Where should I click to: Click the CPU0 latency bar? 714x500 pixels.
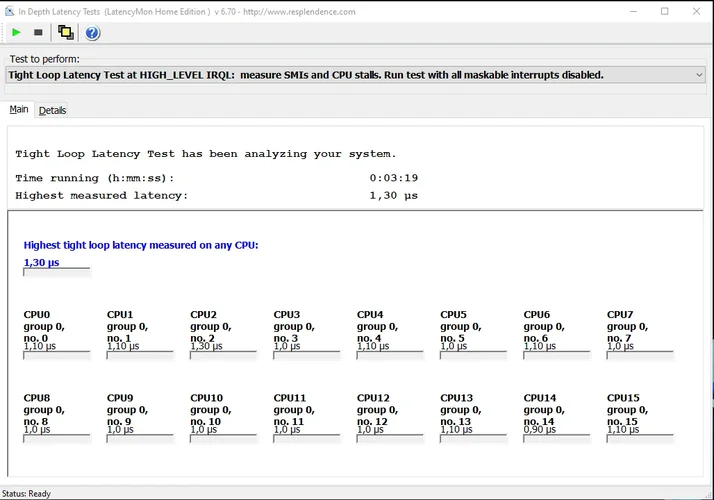pos(57,354)
